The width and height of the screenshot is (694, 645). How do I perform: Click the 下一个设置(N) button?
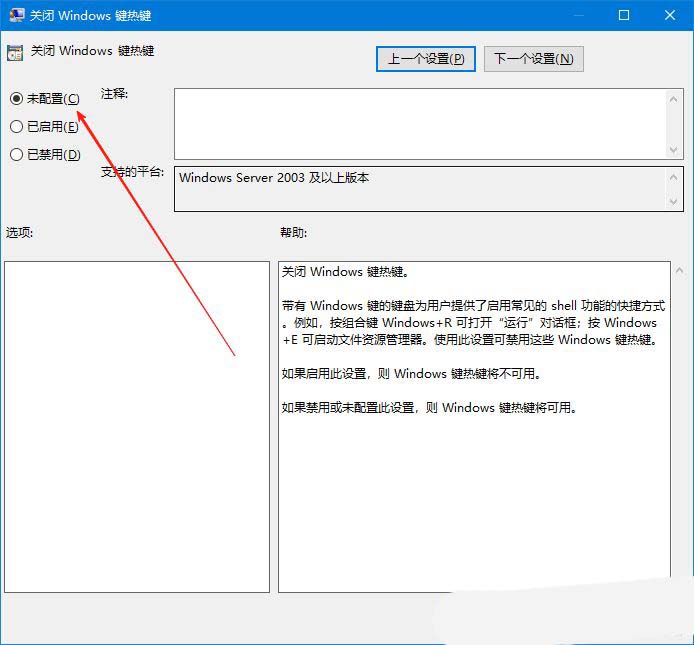click(533, 59)
